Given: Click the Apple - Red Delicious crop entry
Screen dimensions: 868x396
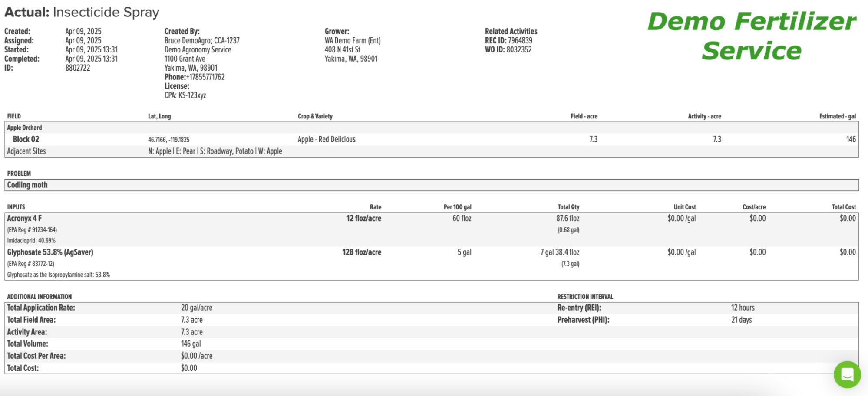Looking at the screenshot, I should (327, 139).
